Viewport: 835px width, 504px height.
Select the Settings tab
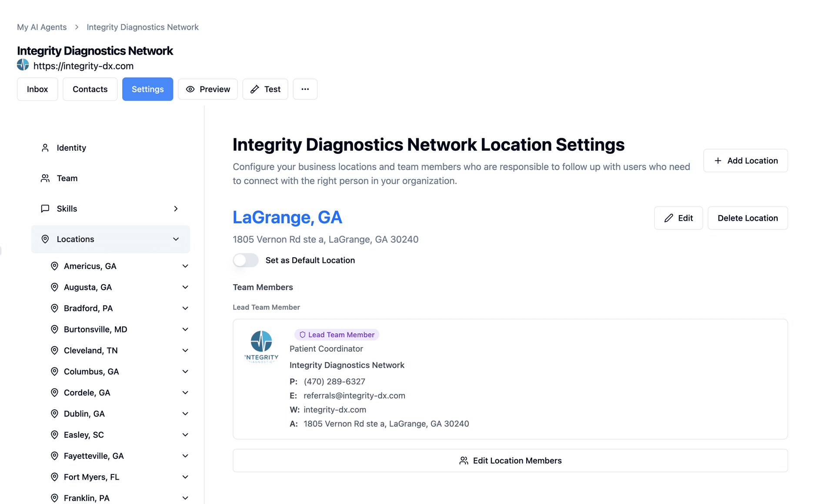pos(147,89)
